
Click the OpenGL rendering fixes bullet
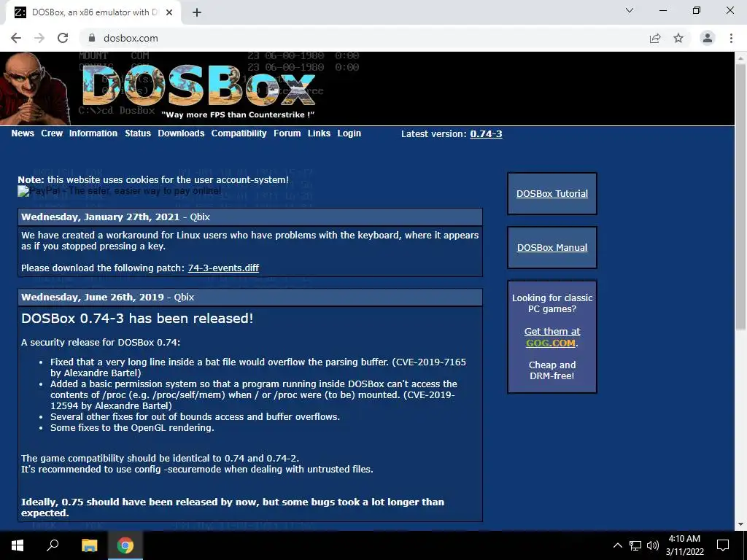click(132, 427)
